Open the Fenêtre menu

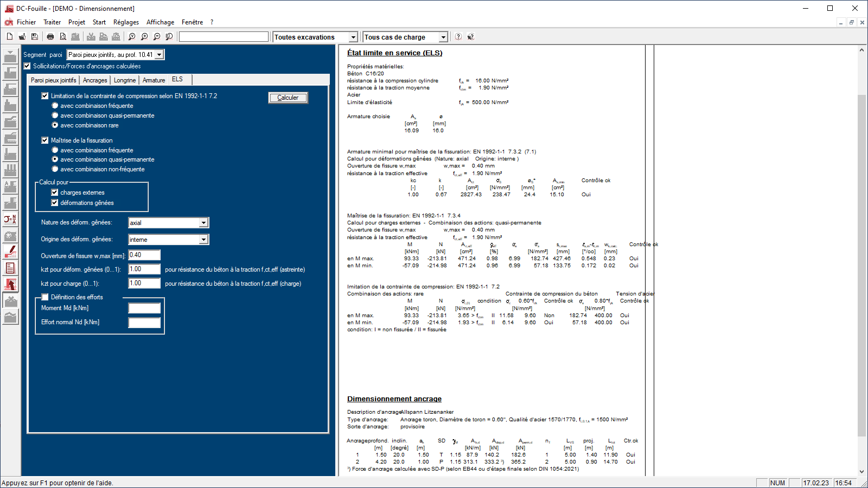click(192, 22)
